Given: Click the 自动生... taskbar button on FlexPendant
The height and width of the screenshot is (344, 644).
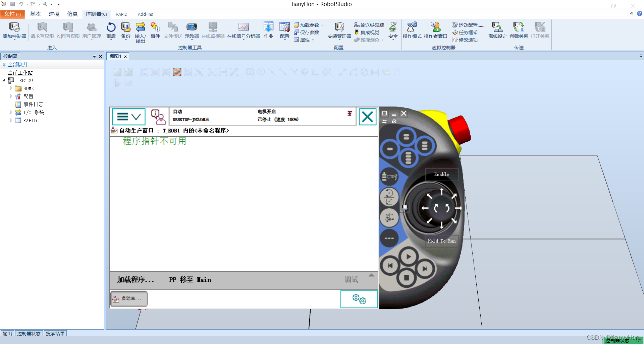Looking at the screenshot, I should coord(129,298).
